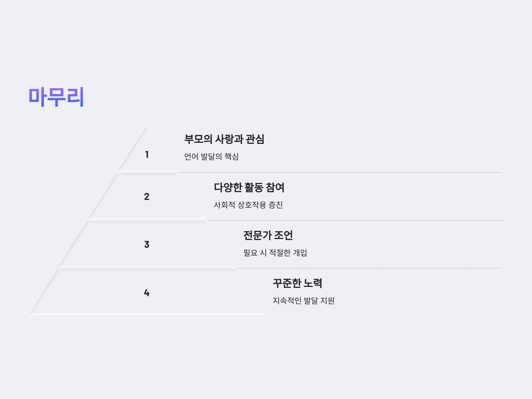Click the top apex of the pyramid

[147, 127]
